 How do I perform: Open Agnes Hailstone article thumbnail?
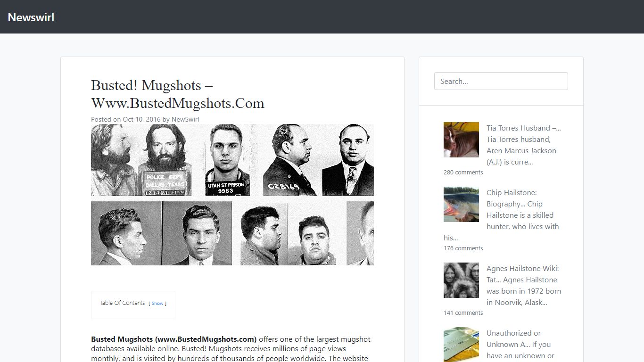tap(461, 280)
